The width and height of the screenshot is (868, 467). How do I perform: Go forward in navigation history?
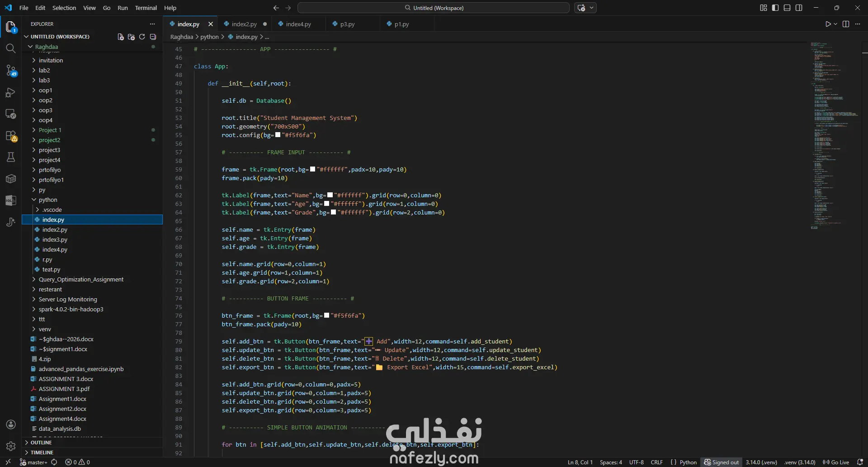(x=288, y=8)
